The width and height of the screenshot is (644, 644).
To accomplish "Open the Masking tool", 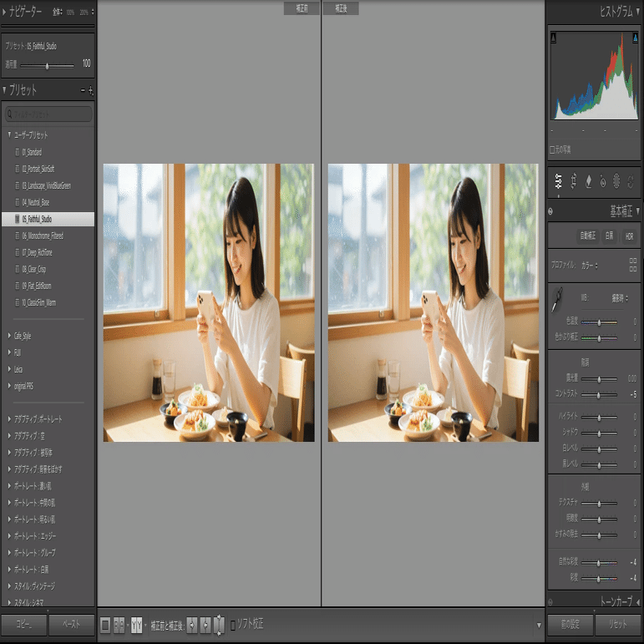I will [616, 180].
